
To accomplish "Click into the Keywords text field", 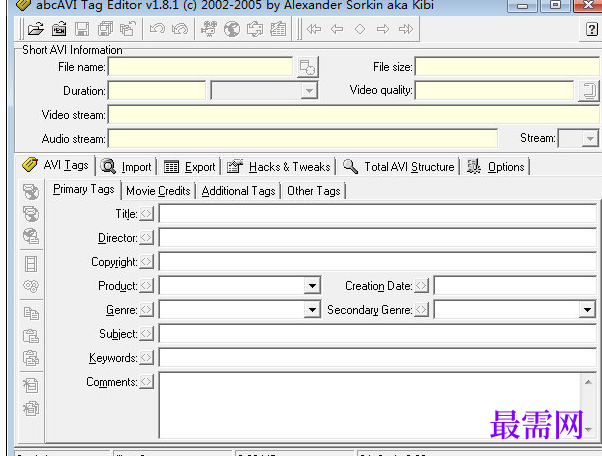I will click(x=378, y=357).
